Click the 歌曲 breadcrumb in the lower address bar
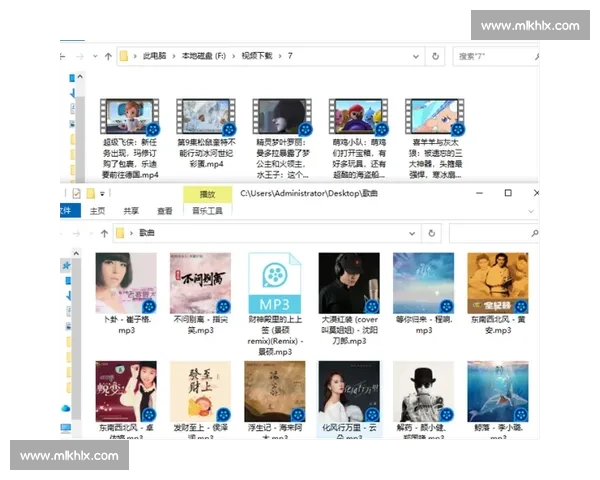The height and width of the screenshot is (480, 600). tap(147, 233)
